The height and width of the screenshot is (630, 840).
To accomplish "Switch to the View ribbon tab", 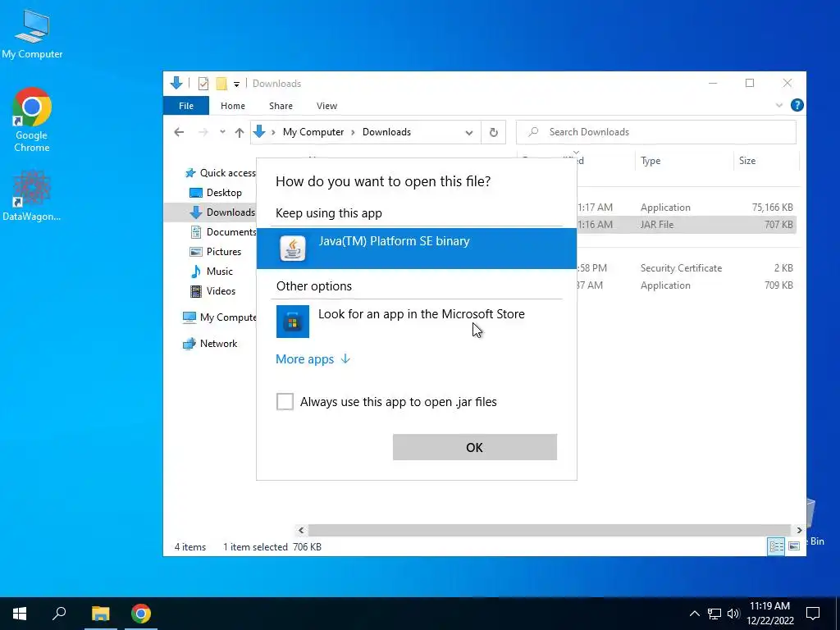I will 326,106.
